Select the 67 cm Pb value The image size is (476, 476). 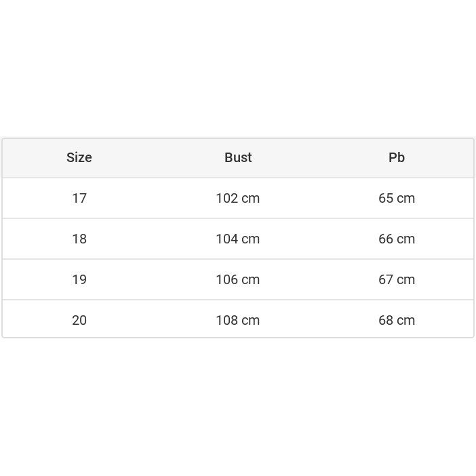pos(397,279)
